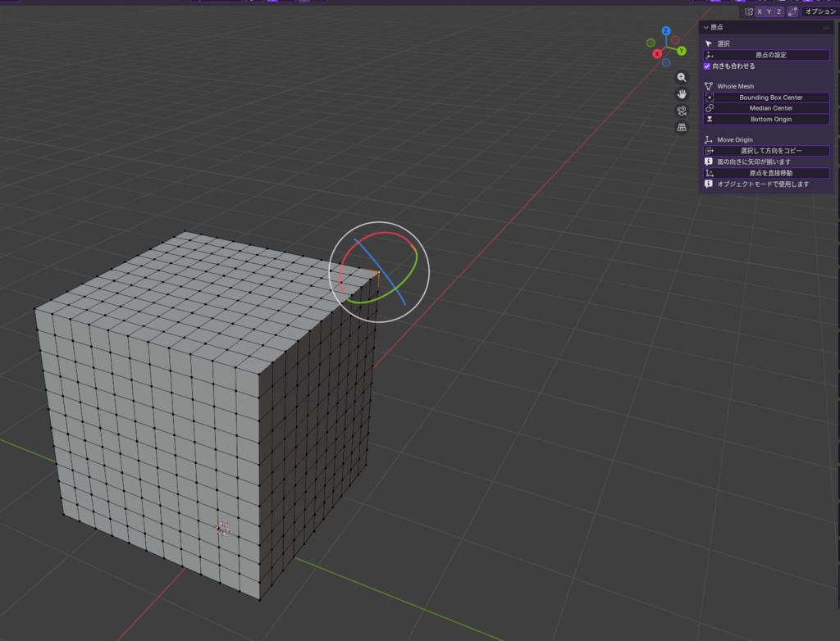
Task: Click the green Y axis on gizmo
Action: pyautogui.click(x=682, y=51)
